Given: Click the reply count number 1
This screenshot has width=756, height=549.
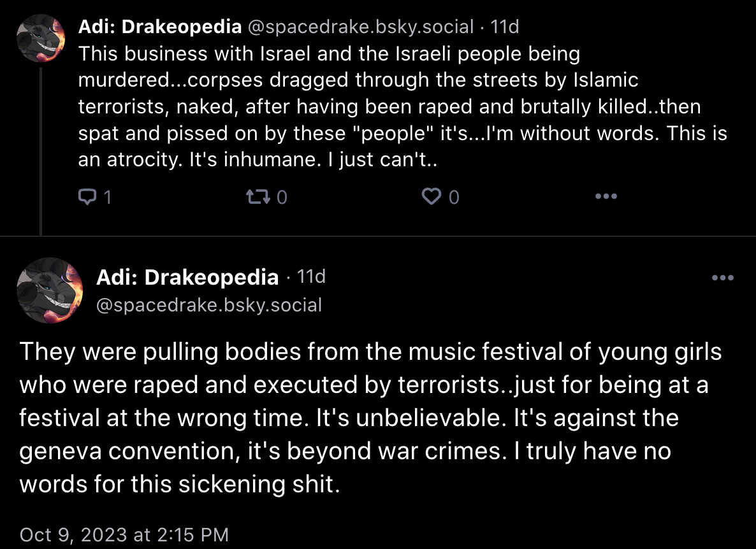Looking at the screenshot, I should pos(108,197).
